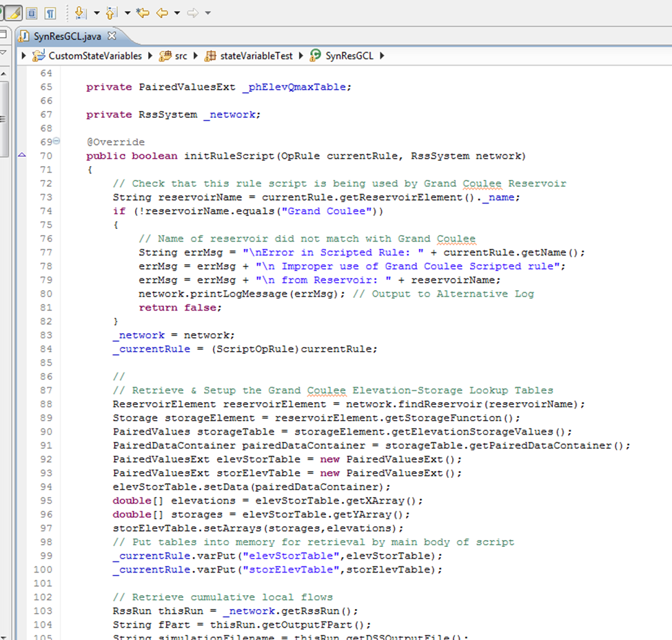Select stateVariableTest package in breadcrumb
Screen dimensions: 672x640
tap(256, 56)
